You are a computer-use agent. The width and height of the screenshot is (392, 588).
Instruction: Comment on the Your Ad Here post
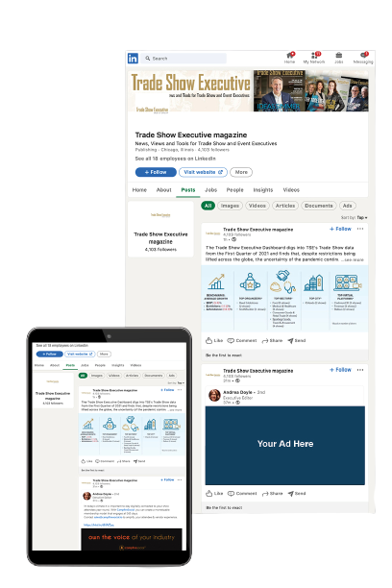tap(242, 494)
